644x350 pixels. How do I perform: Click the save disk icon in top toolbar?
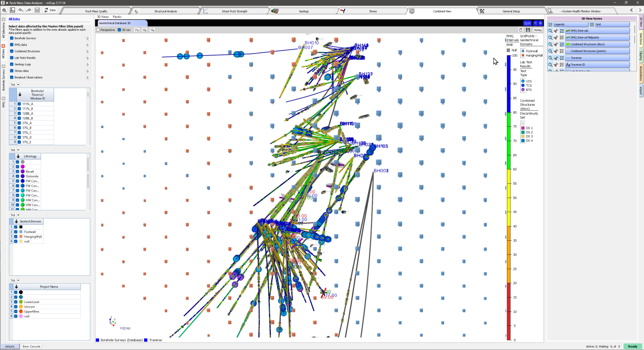(x=37, y=10)
